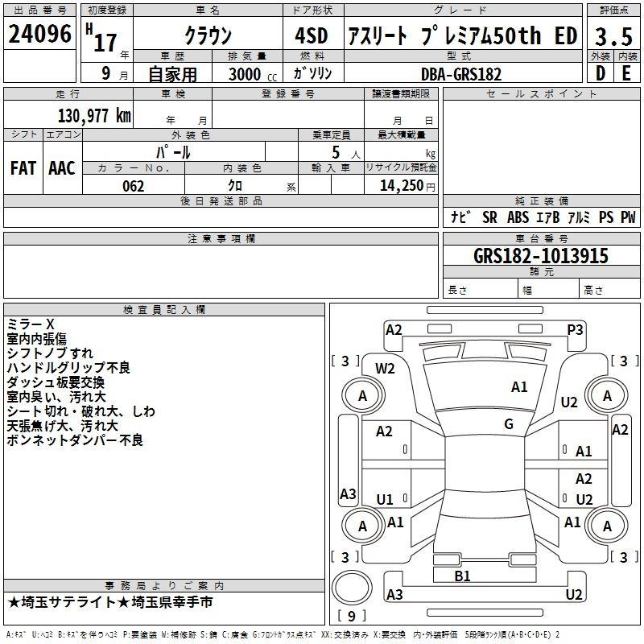The width and height of the screenshot is (644, 644).
Task: Click the エアB equipment entry
Action: point(548,217)
